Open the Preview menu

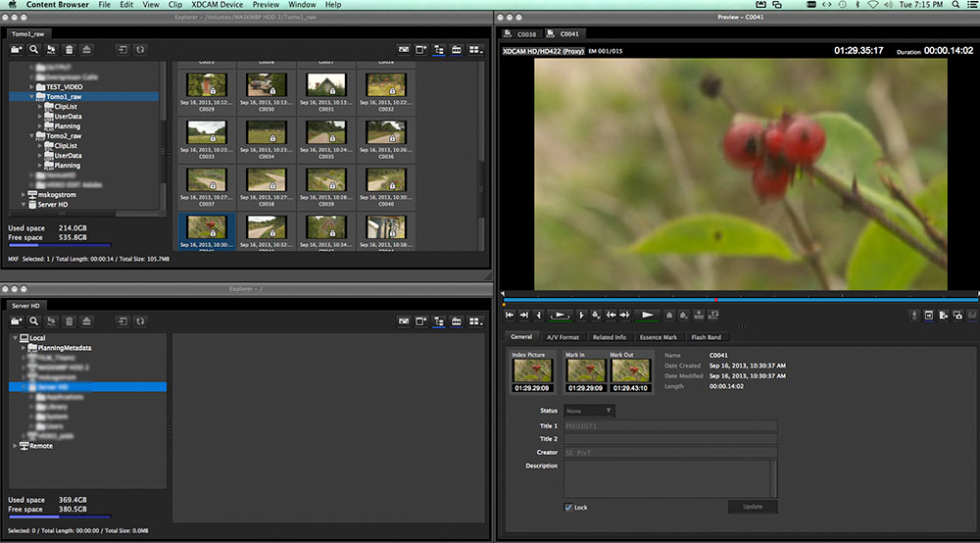click(x=266, y=4)
